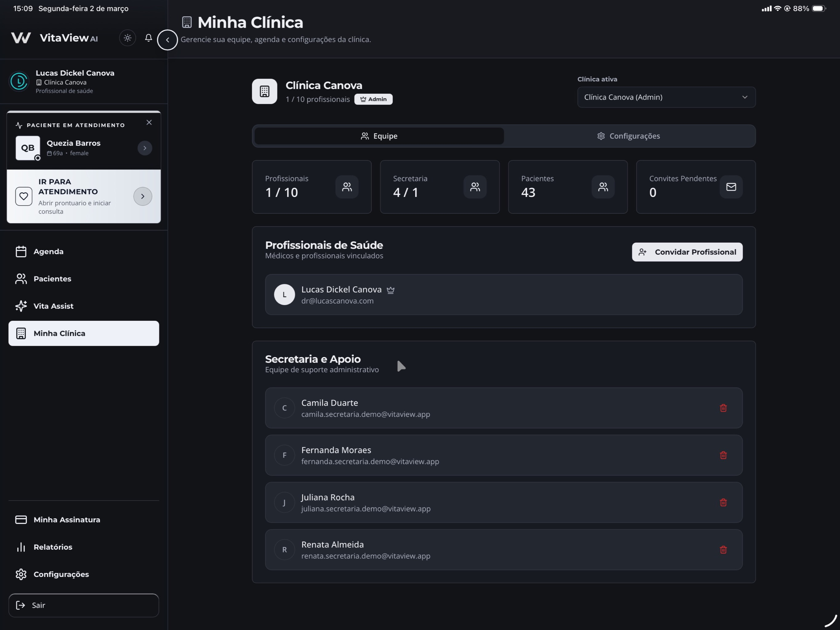Click the Pacientes 43 stat value

pyautogui.click(x=528, y=193)
